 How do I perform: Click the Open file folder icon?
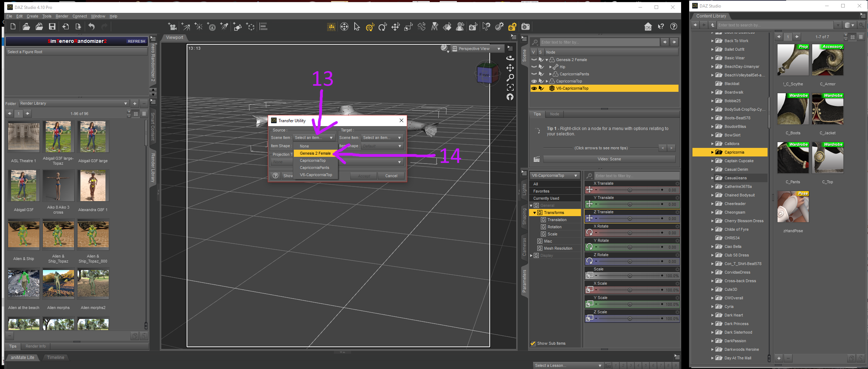[26, 26]
